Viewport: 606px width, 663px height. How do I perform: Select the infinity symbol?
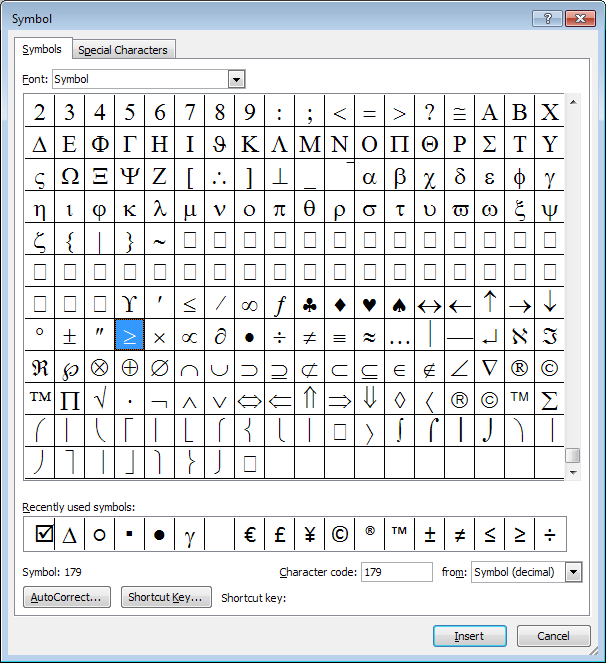tap(250, 303)
